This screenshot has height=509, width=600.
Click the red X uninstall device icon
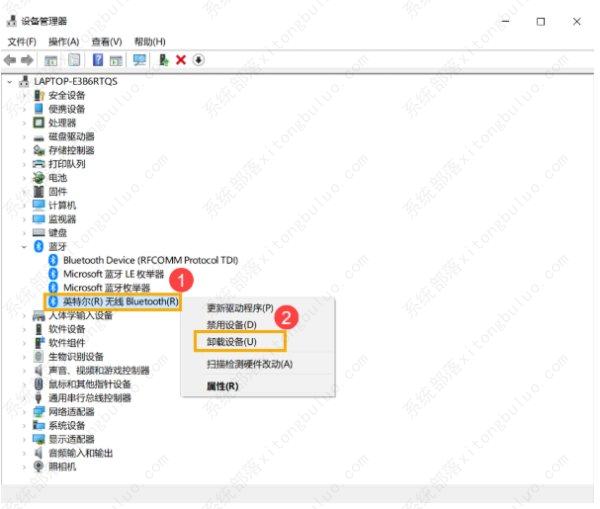click(181, 60)
